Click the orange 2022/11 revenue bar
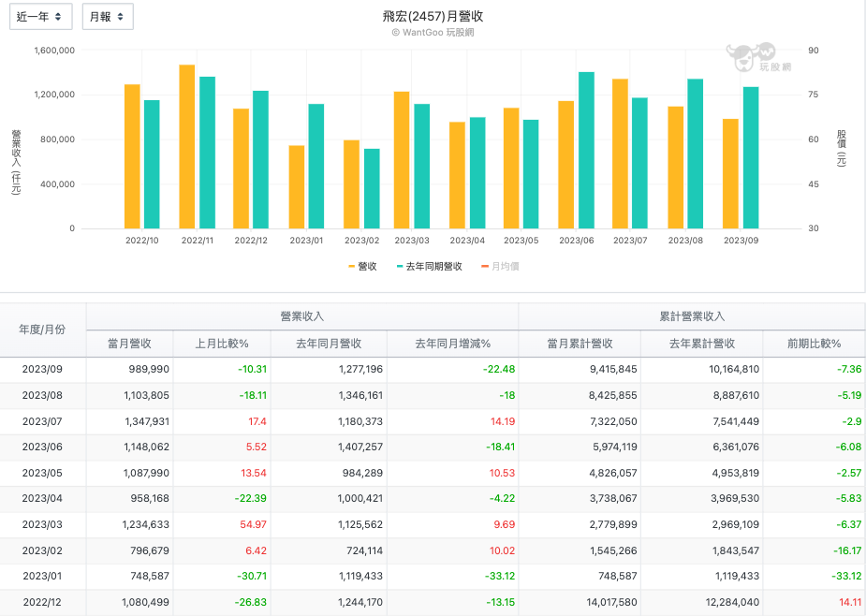 click(187, 146)
